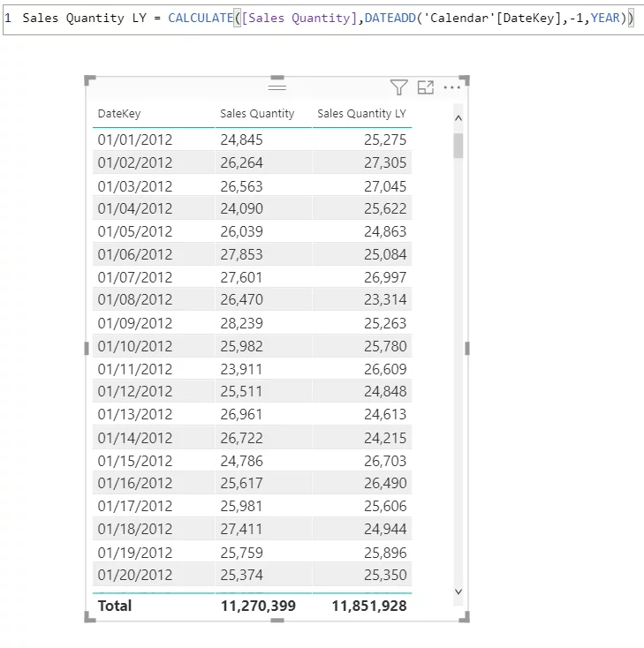Image resolution: width=644 pixels, height=648 pixels.
Task: Click Sales Quantity LY value 25,350
Action: click(x=385, y=575)
